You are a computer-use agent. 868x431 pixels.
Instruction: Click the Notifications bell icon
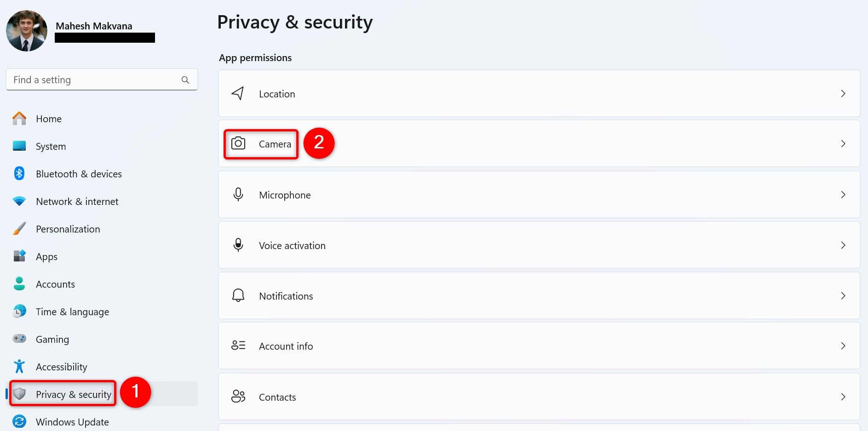(238, 295)
